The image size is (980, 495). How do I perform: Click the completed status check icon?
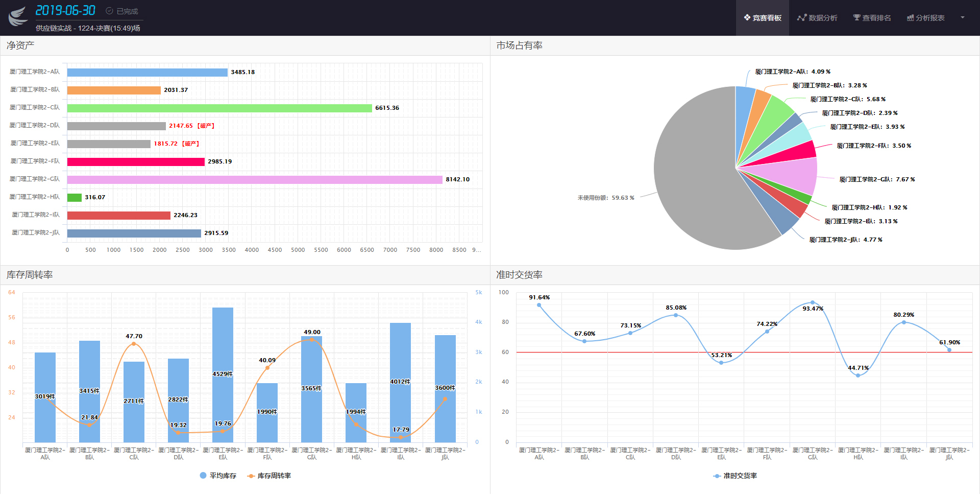[109, 11]
